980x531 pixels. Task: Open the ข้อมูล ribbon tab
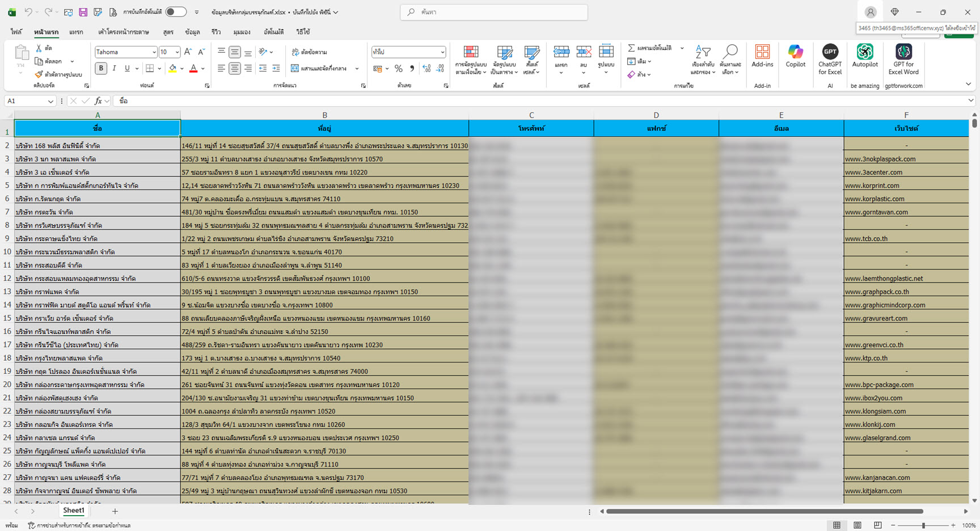[192, 32]
